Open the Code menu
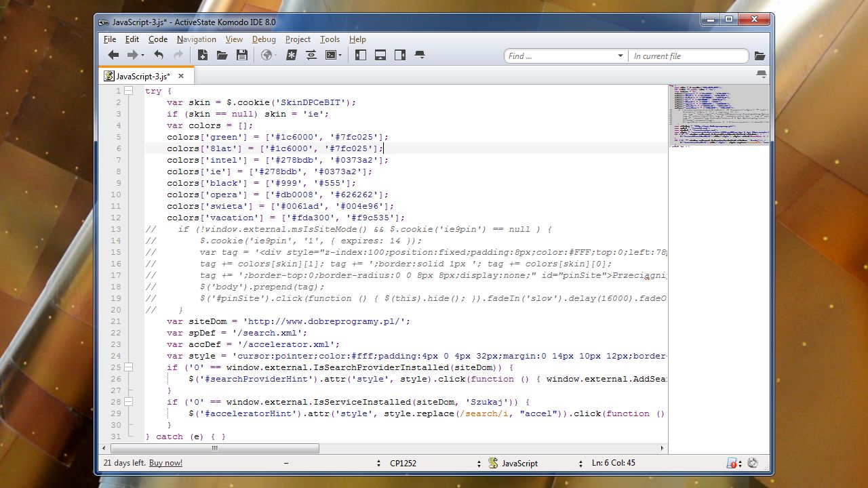This screenshot has height=488, width=868. pyautogui.click(x=158, y=39)
